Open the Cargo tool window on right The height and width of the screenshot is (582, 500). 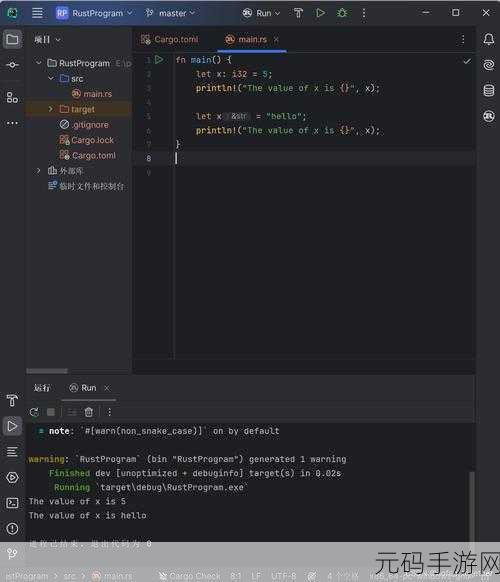488,116
